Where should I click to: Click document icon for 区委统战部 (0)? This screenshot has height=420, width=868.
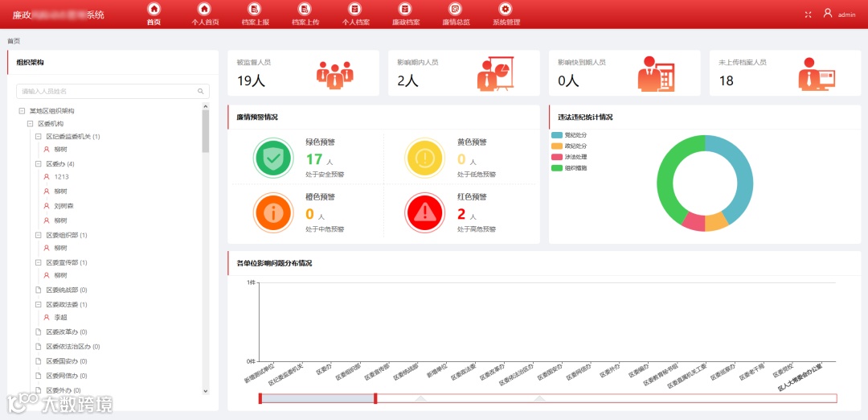pyautogui.click(x=39, y=290)
